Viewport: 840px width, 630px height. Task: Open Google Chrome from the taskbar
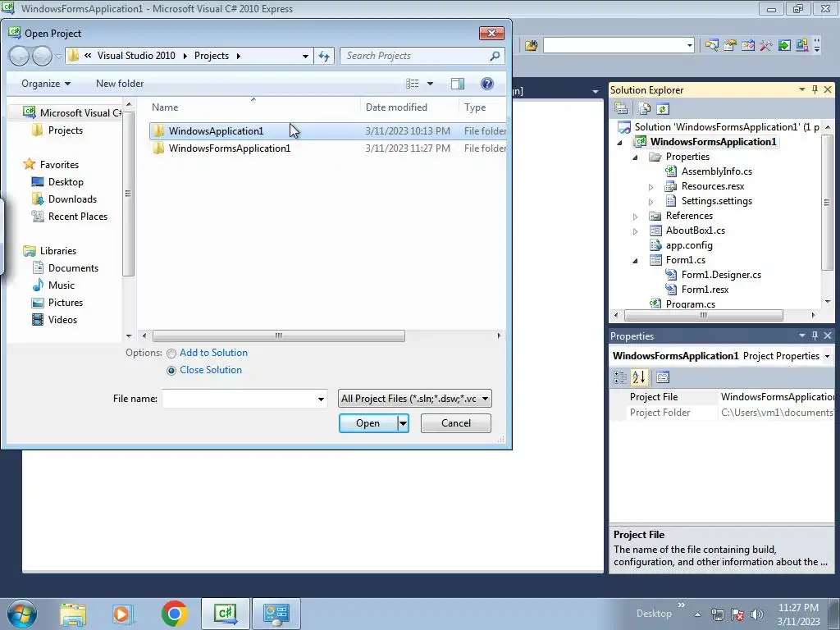click(x=174, y=614)
